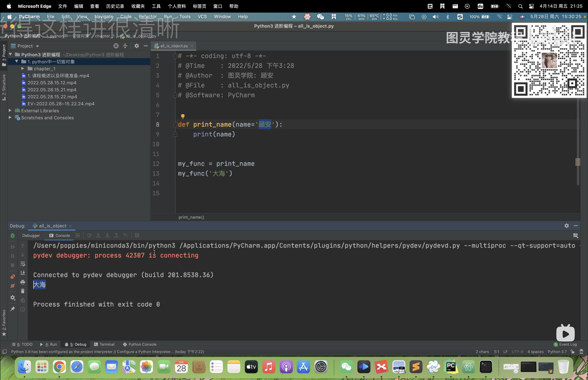Click the yellow lightbulb intention icon
This screenshot has height=380, width=588.
coord(183,116)
